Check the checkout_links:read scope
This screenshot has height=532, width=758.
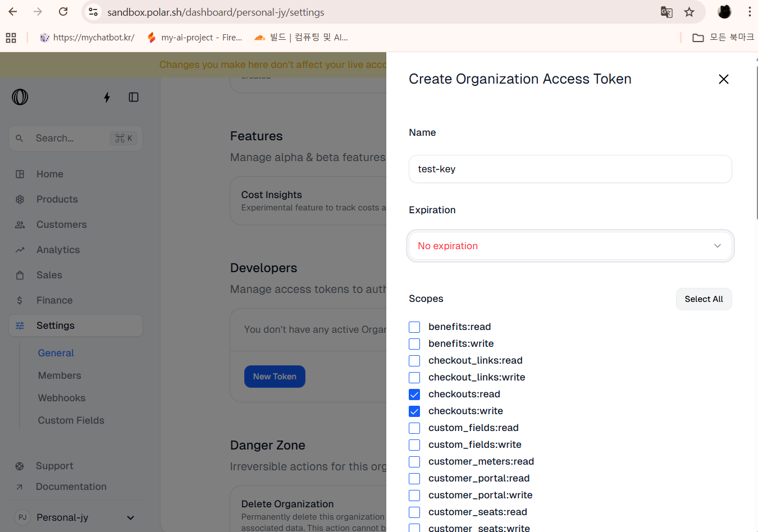pyautogui.click(x=414, y=361)
